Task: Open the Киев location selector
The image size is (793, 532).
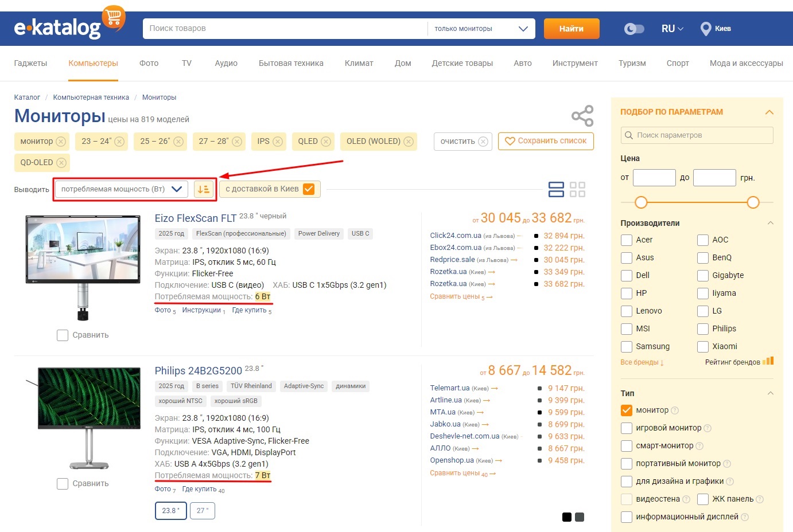Action: tap(716, 29)
